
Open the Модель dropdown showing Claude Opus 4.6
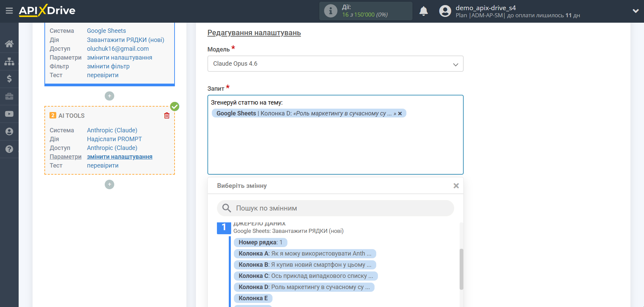(x=335, y=64)
